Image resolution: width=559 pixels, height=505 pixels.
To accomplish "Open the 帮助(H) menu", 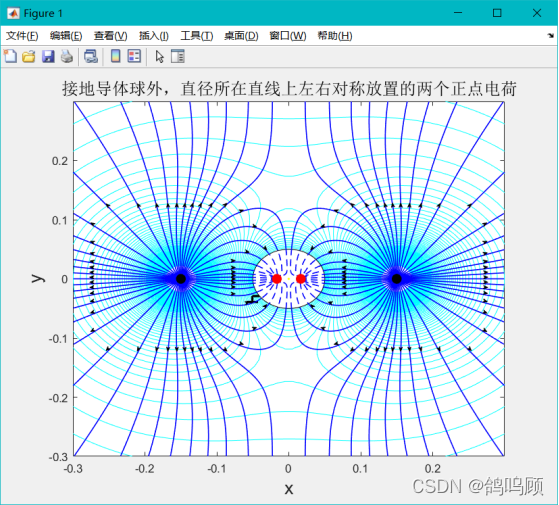I will pos(335,36).
